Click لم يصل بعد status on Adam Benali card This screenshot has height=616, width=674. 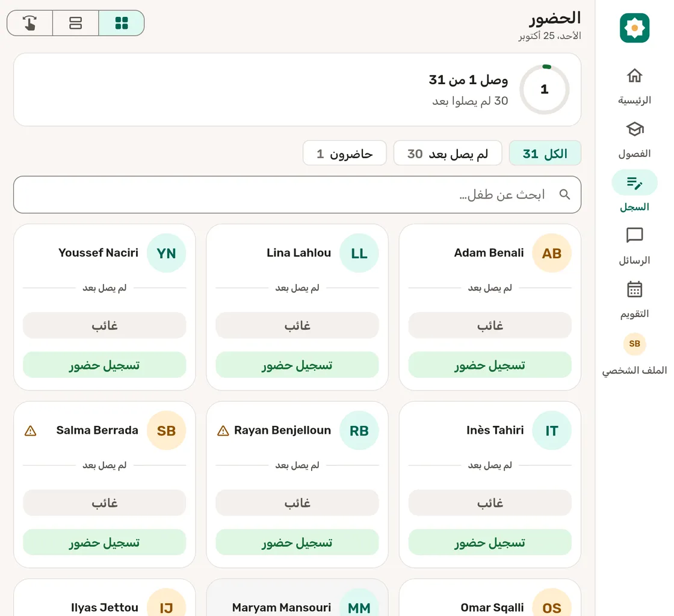(490, 288)
